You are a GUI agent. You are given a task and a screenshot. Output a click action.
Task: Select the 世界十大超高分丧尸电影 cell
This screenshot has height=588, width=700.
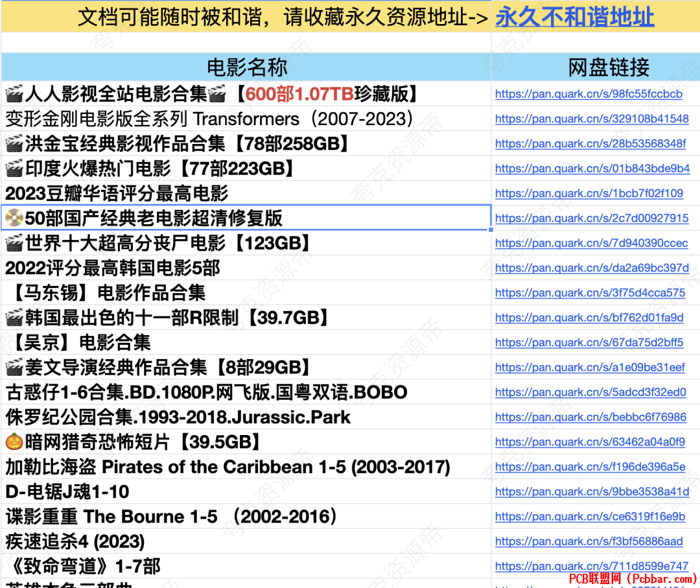coord(246,243)
